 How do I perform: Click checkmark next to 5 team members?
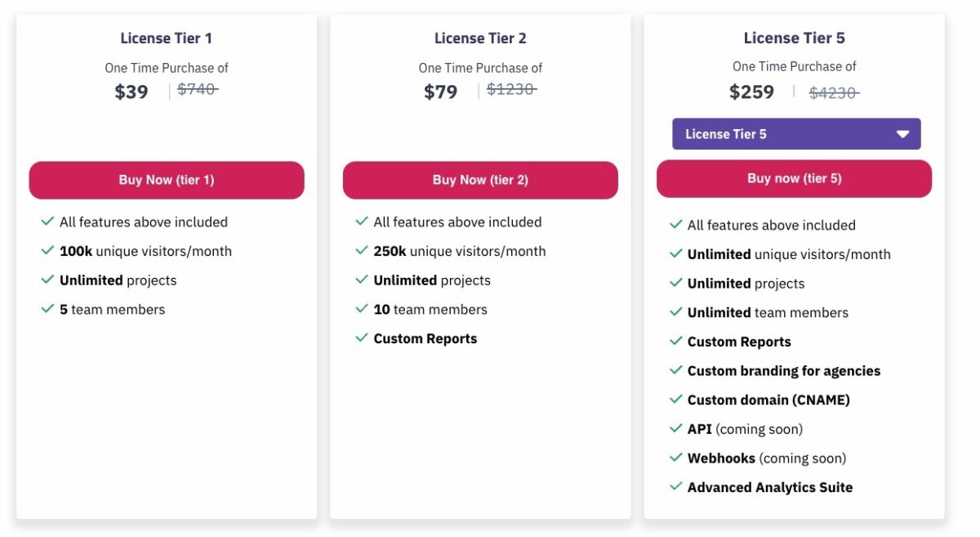47,309
